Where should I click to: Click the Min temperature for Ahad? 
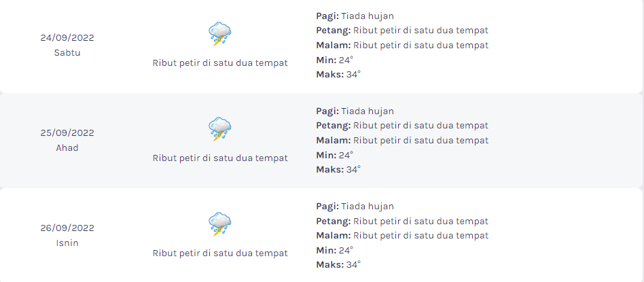[x=335, y=155]
